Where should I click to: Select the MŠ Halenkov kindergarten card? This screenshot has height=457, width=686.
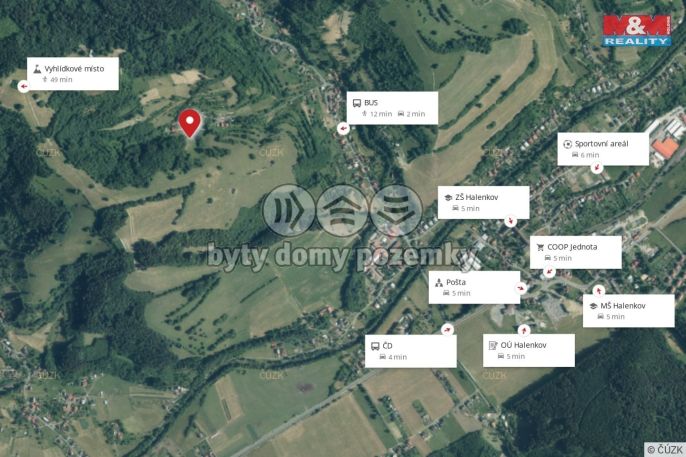point(629,311)
